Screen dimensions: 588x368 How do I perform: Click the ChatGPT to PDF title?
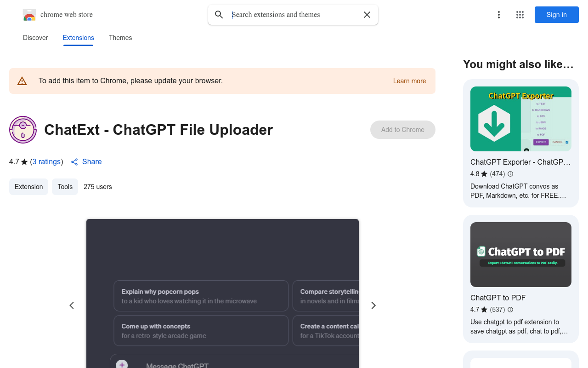pyautogui.click(x=498, y=298)
